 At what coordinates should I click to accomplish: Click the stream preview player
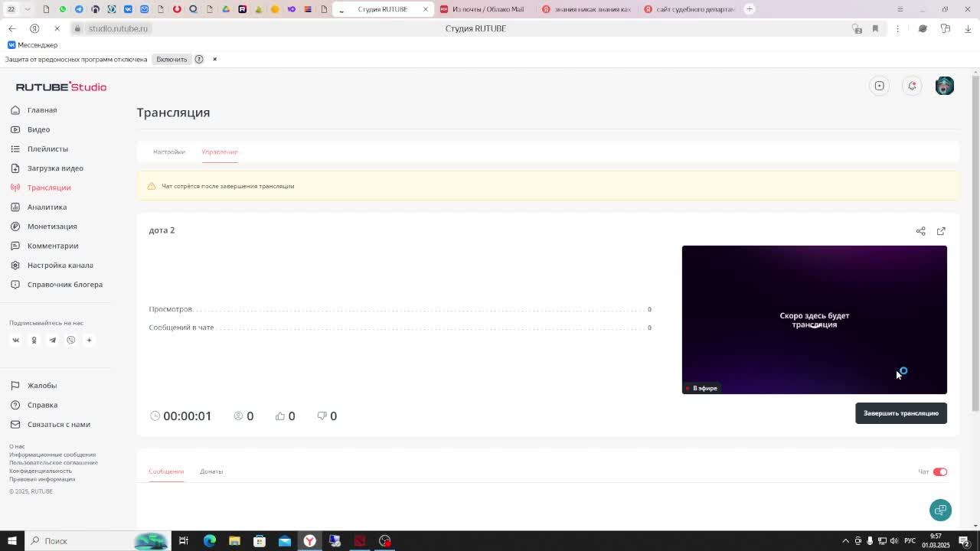coord(814,320)
